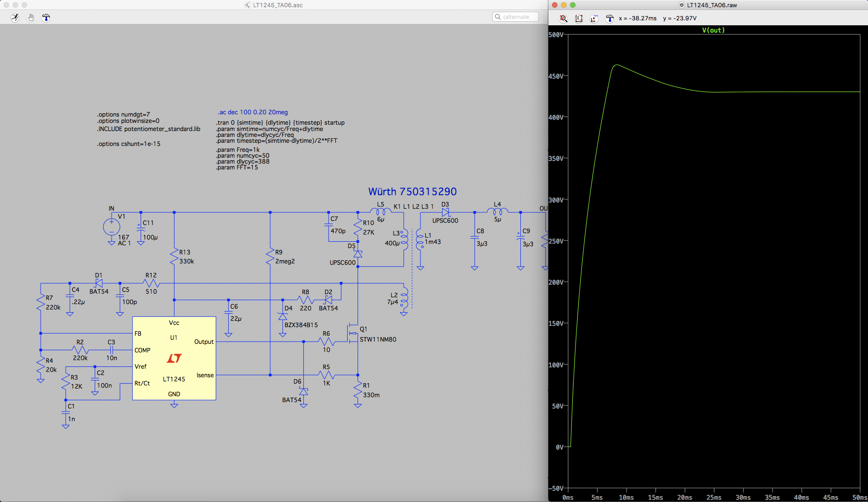Select the V1 voltage source symbol

111,227
